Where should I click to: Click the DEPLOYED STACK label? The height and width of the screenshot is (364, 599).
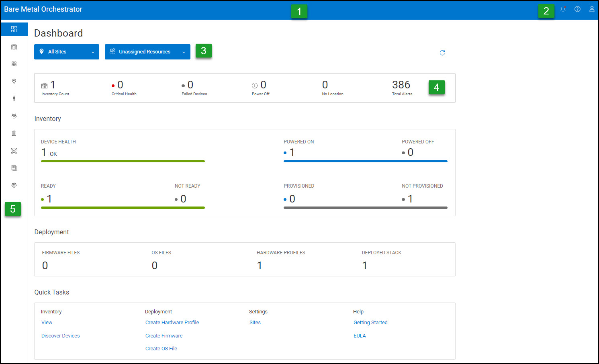tap(382, 253)
